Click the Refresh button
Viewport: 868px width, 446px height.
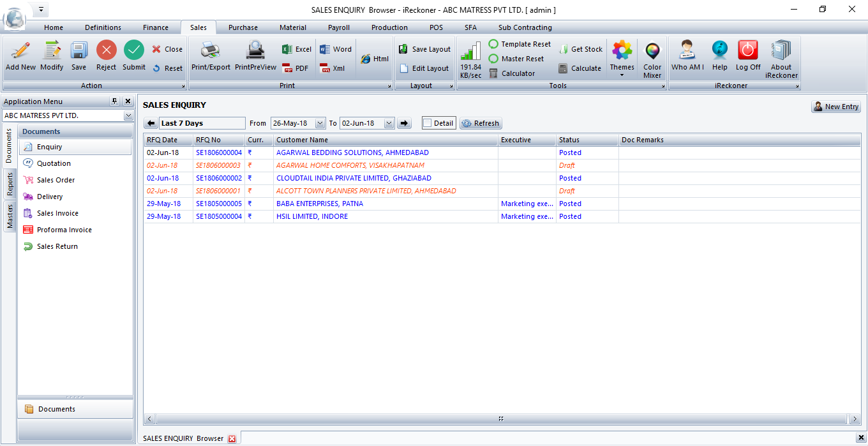[x=481, y=123]
